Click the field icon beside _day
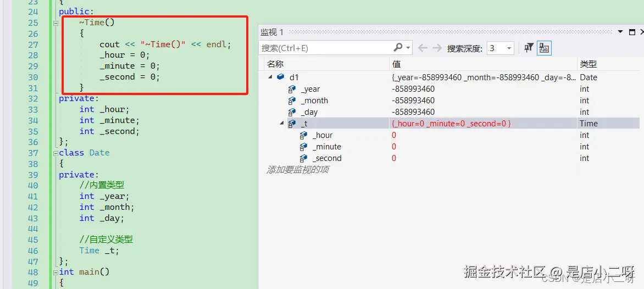Viewport: 644px width, 289px height. pos(292,112)
